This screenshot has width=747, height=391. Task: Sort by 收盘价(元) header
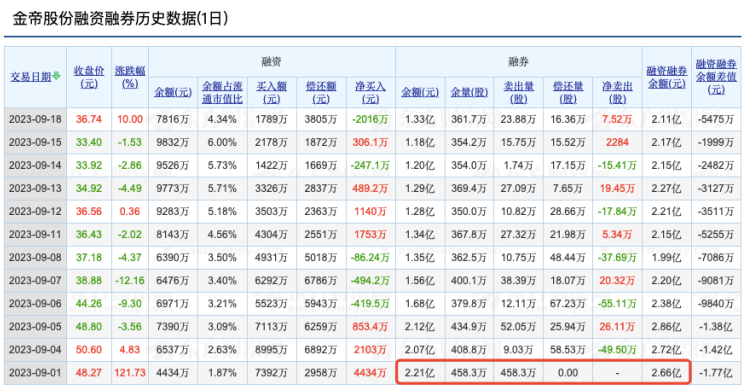pyautogui.click(x=89, y=77)
